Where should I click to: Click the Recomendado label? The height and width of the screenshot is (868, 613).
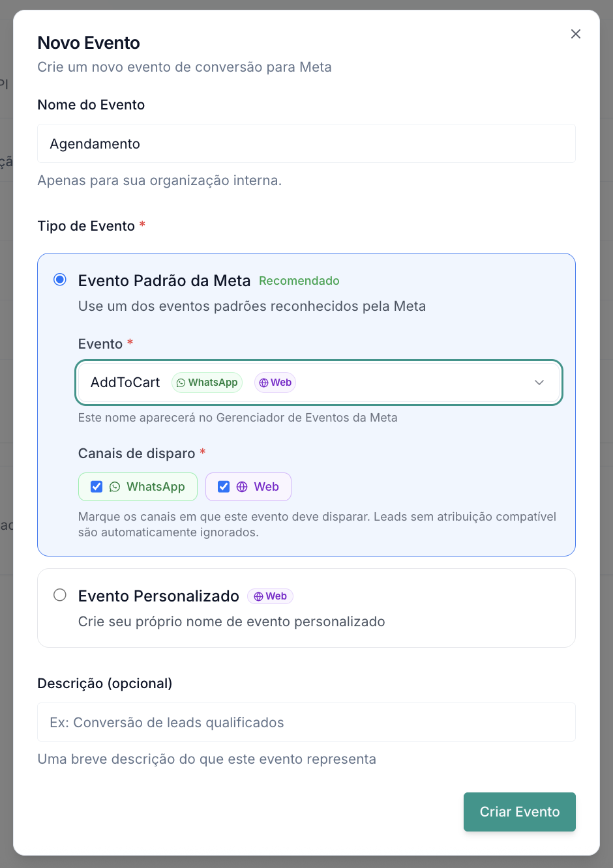point(299,281)
